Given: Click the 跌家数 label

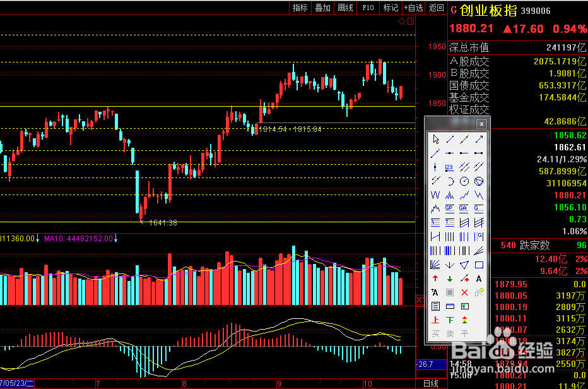Looking at the screenshot, I should (x=534, y=246).
